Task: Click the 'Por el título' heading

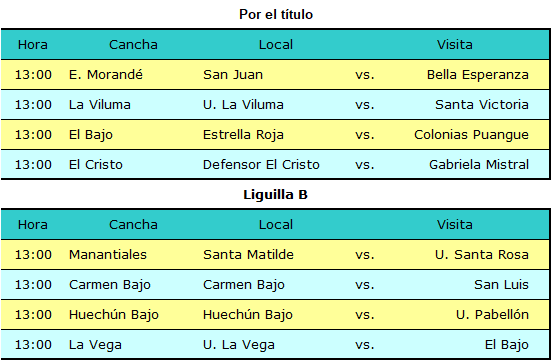Action: coord(276,14)
